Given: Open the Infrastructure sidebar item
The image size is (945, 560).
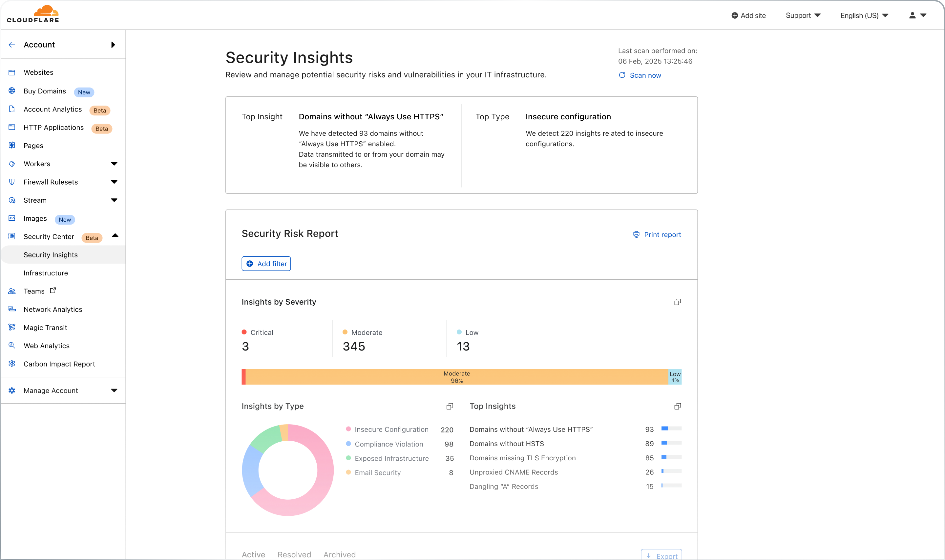Looking at the screenshot, I should point(46,273).
